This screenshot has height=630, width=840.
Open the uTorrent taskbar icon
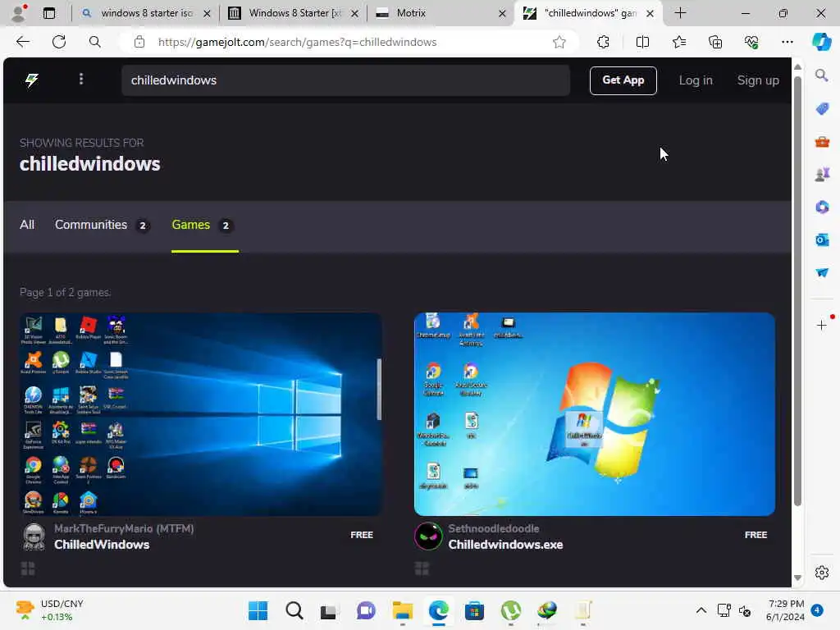coord(510,610)
